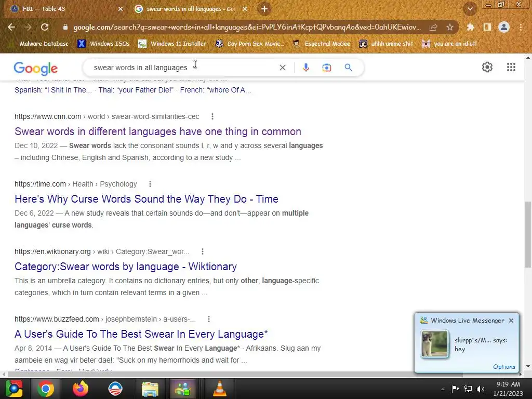The width and height of the screenshot is (532, 399).
Task: Open Time curse words article
Action: pyautogui.click(x=146, y=199)
